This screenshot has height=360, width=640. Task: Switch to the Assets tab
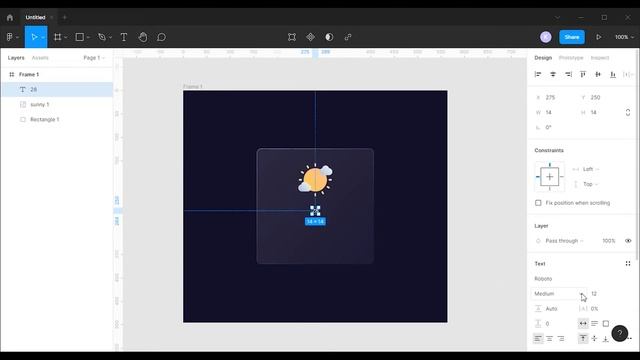(40, 58)
